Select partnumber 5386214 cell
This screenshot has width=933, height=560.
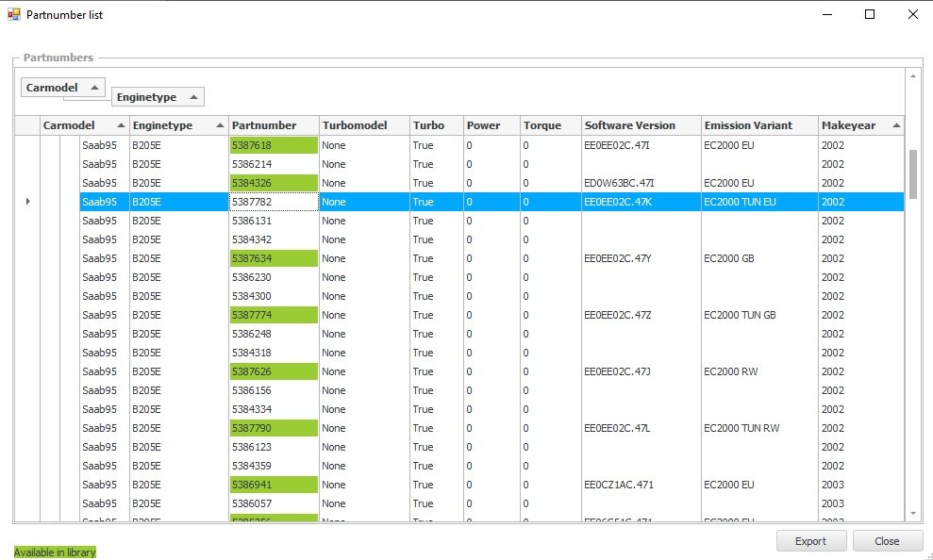click(x=274, y=164)
